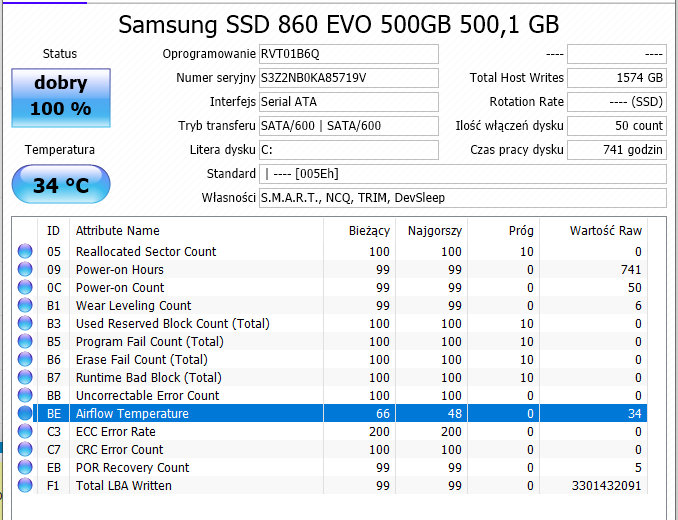Screen dimensions: 678x520
Task: Click the status orb for Airflow Temperature
Action: click(25, 414)
